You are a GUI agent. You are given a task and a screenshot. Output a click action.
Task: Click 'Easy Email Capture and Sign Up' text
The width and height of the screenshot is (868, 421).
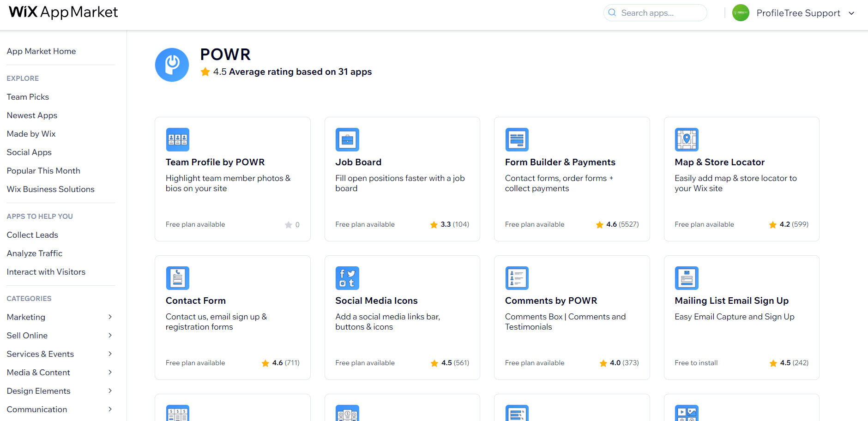click(x=734, y=317)
